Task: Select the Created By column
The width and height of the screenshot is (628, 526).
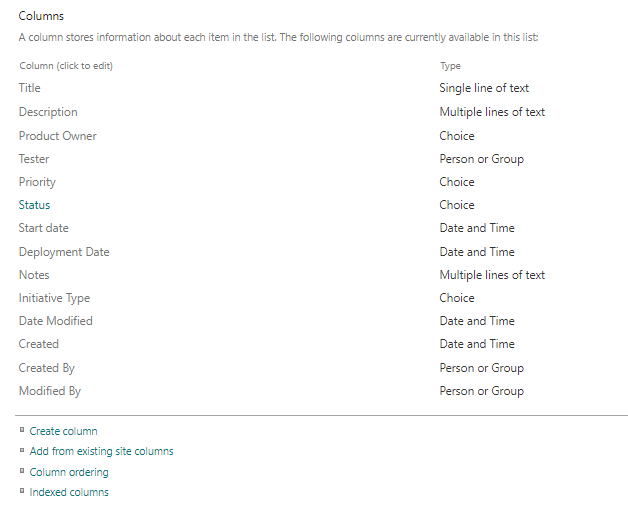Action: [47, 368]
